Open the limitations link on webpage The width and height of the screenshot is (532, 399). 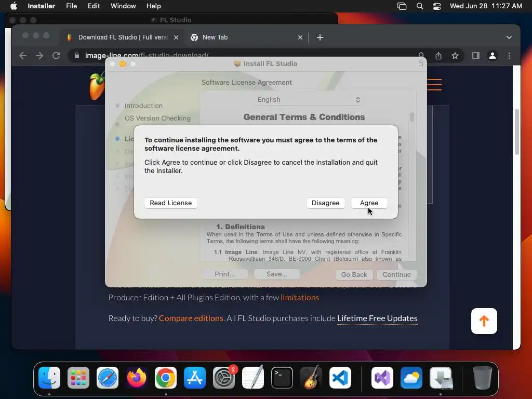coord(300,298)
